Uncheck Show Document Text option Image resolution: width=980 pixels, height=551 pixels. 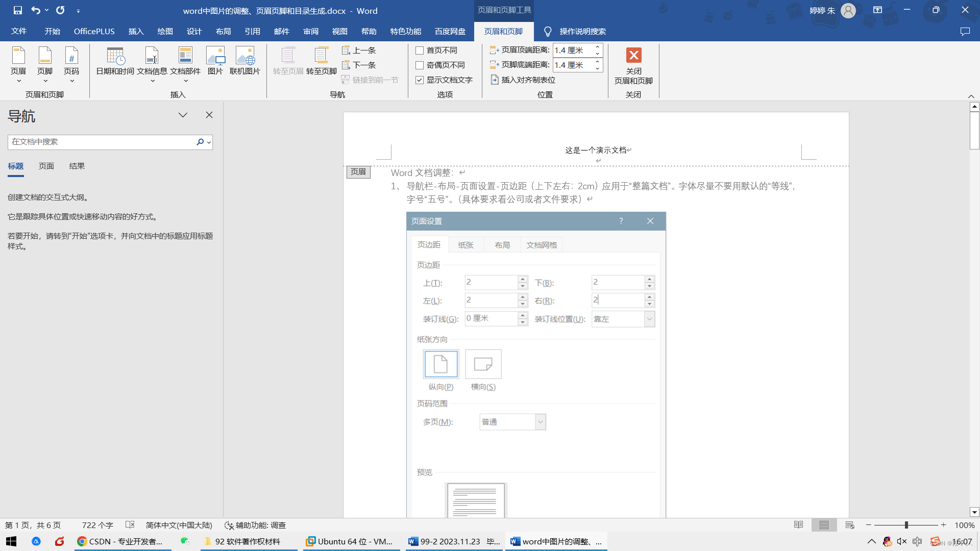click(420, 80)
